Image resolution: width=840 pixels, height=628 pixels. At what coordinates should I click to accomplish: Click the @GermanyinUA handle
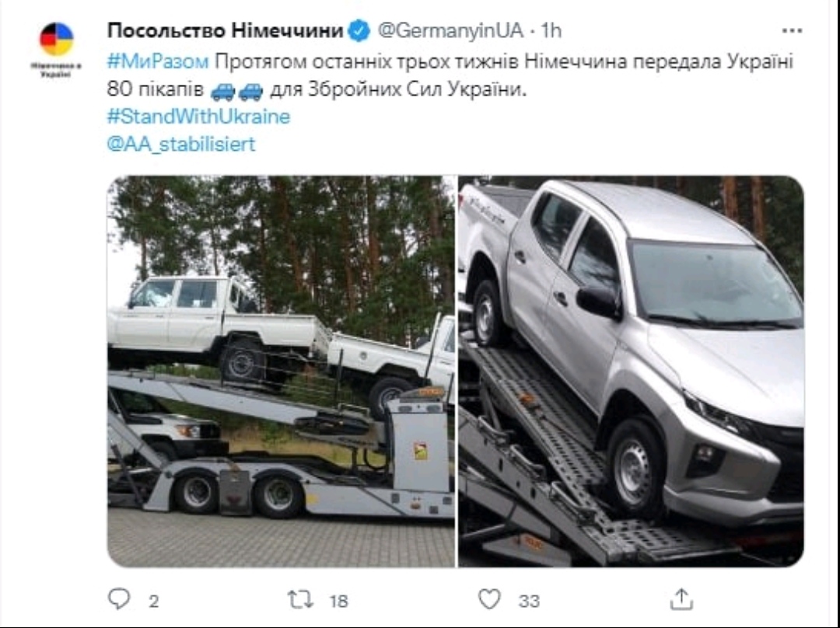point(450,30)
